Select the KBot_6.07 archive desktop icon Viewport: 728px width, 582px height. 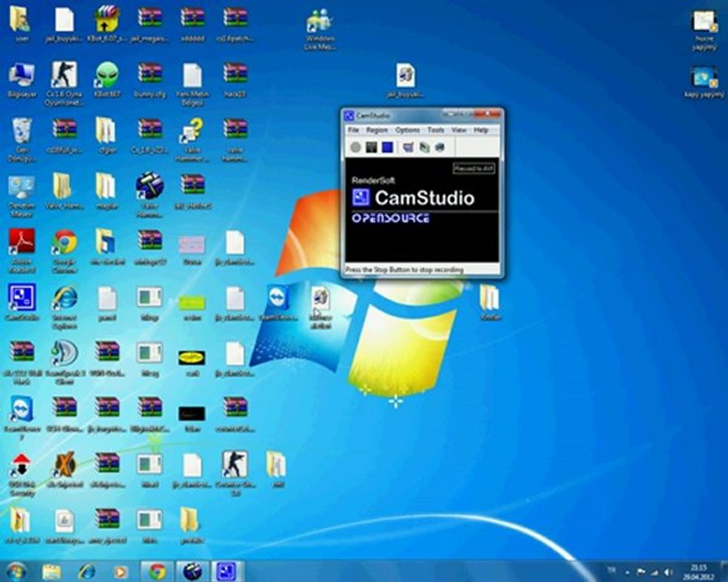click(108, 23)
